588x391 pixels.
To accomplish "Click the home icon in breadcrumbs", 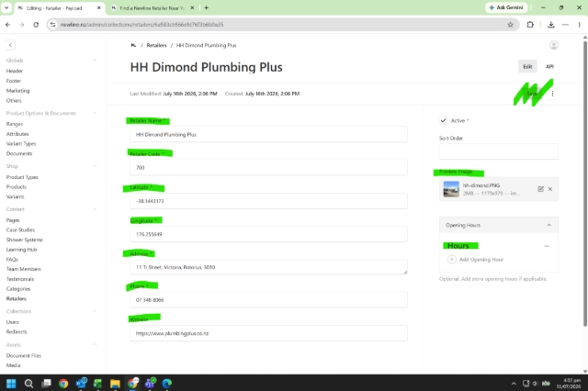I will (133, 45).
